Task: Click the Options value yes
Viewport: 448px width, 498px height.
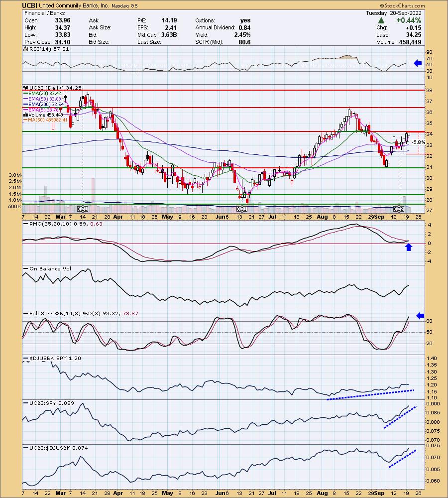Action: (245, 20)
